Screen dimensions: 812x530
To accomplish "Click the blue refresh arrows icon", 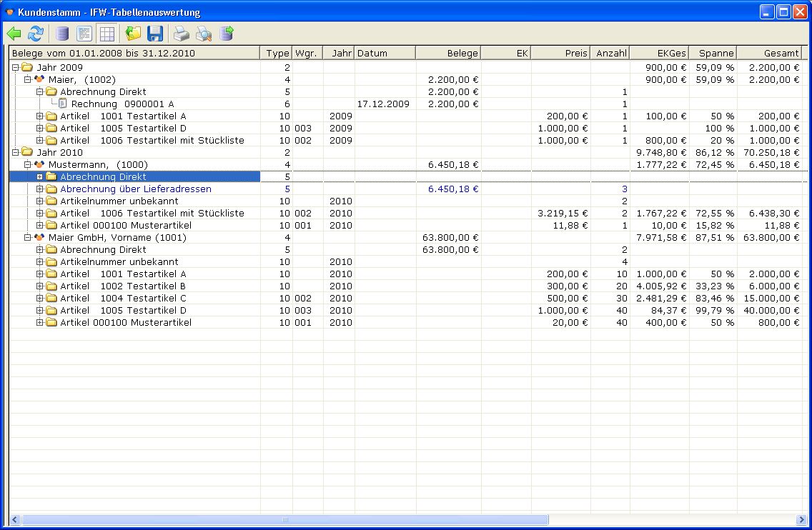I will point(36,34).
